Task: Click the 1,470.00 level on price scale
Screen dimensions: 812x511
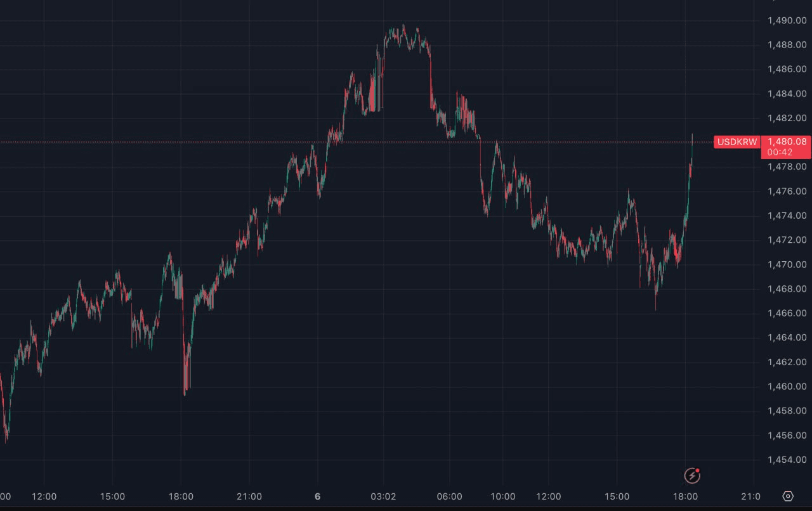Action: (x=787, y=264)
